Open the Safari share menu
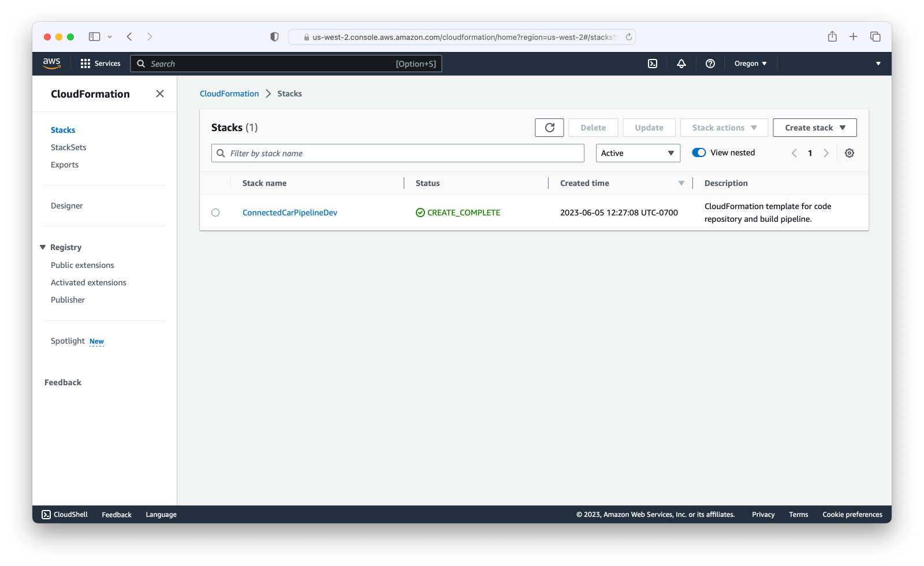 point(832,36)
